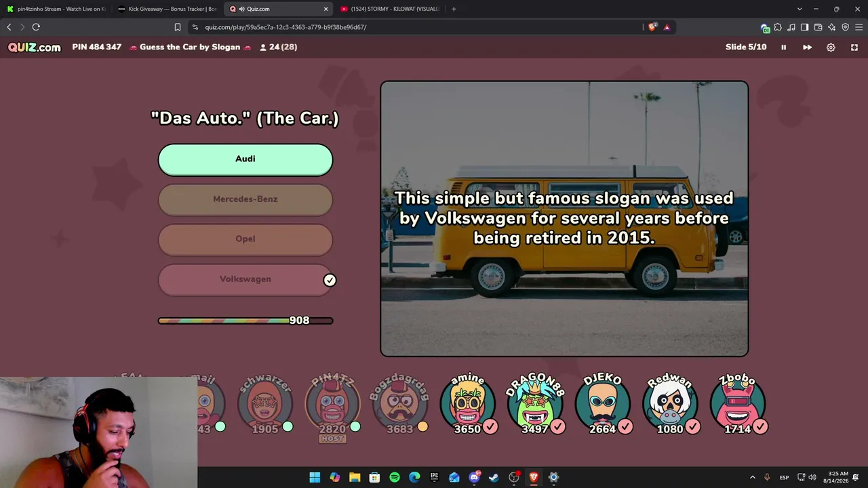Viewport: 868px width, 488px height.
Task: Open Microsoft Store from the taskbar
Action: 374,477
